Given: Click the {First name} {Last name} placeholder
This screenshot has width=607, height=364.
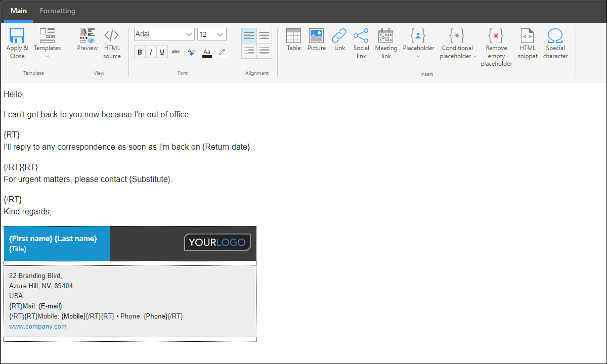Looking at the screenshot, I should (53, 239).
